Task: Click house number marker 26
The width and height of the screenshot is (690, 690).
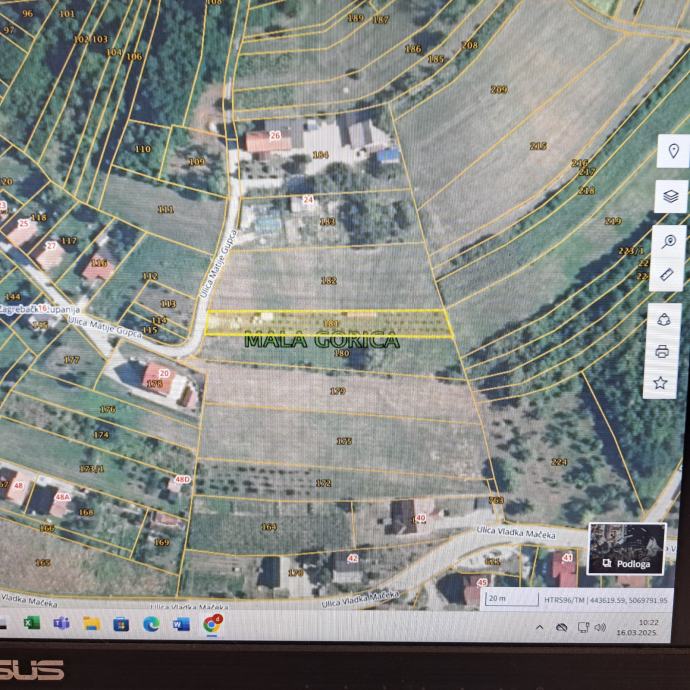Action: coord(275,136)
